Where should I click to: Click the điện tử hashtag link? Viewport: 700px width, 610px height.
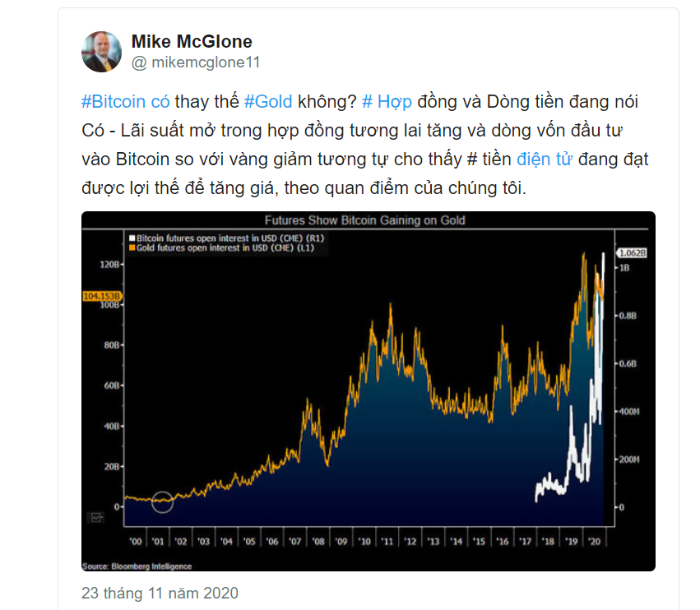click(545, 159)
